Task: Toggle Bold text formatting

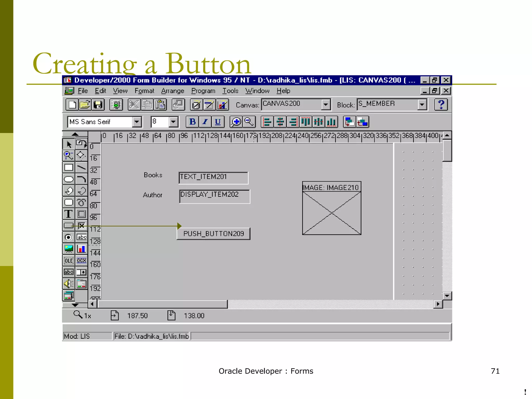Action: pos(192,122)
